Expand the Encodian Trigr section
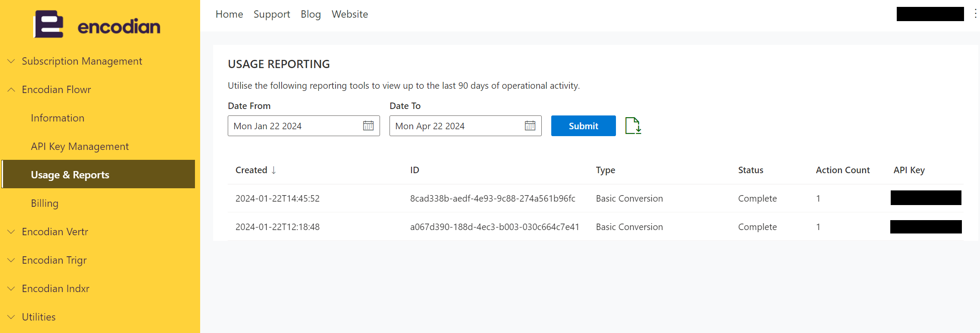This screenshot has width=980, height=333. [x=12, y=260]
